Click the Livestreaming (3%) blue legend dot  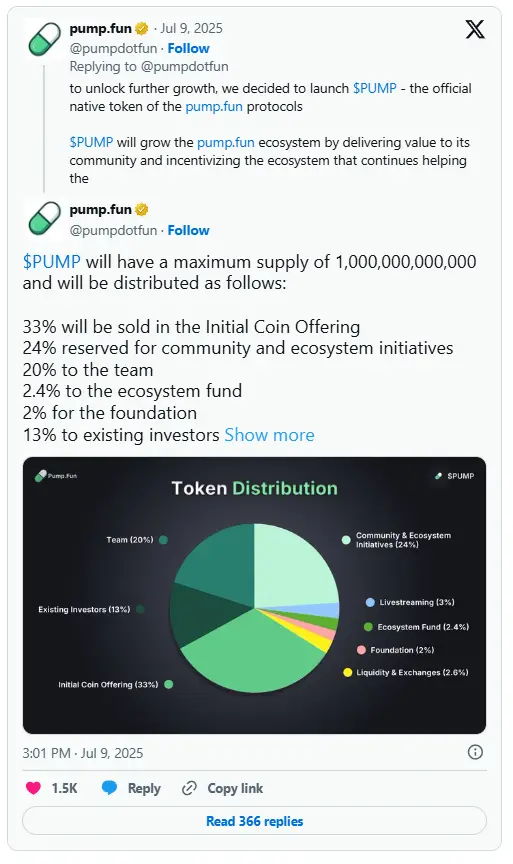(370, 602)
